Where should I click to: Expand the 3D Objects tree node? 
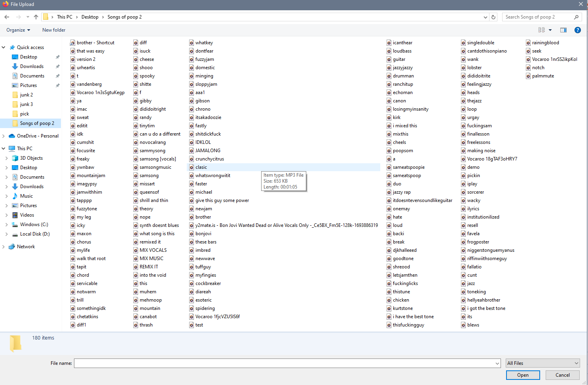pyautogui.click(x=7, y=158)
